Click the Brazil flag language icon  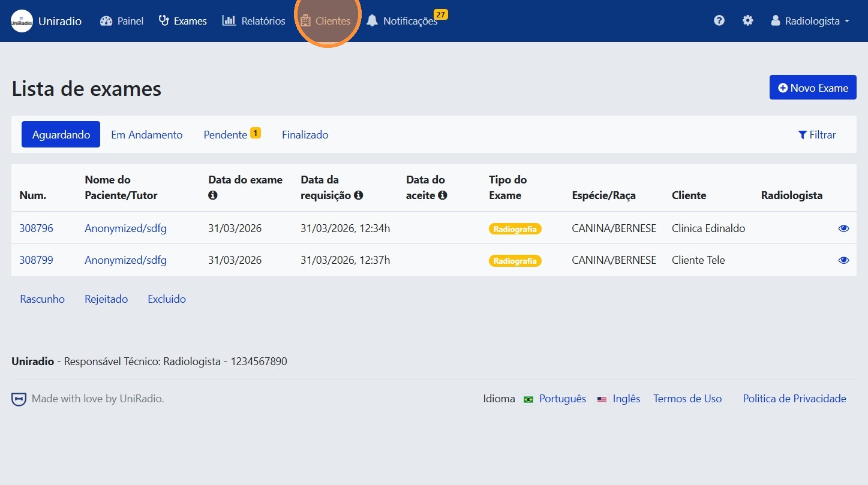[x=528, y=399]
